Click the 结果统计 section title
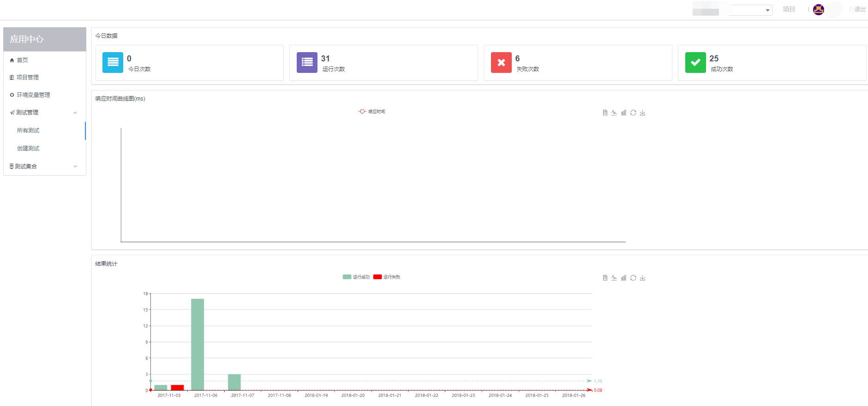 (107, 264)
